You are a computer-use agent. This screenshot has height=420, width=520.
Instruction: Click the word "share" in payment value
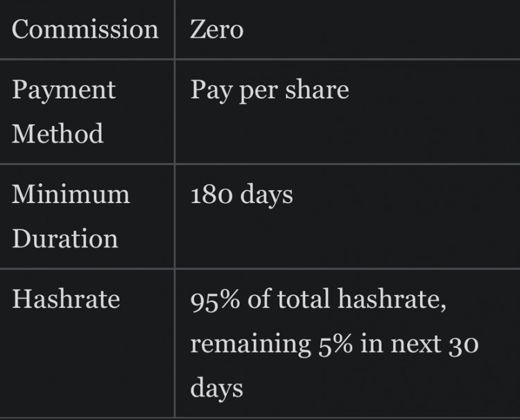315,89
